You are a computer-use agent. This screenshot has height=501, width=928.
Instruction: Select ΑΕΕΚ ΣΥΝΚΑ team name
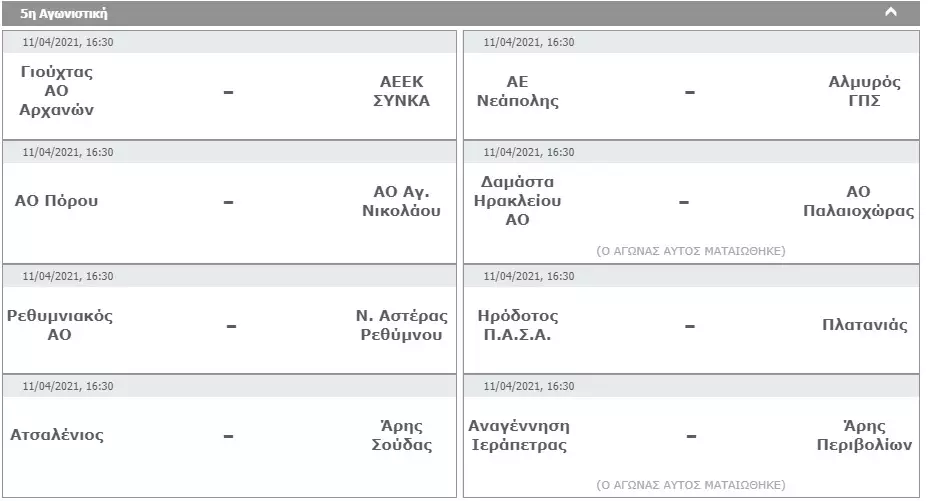[x=401, y=91]
